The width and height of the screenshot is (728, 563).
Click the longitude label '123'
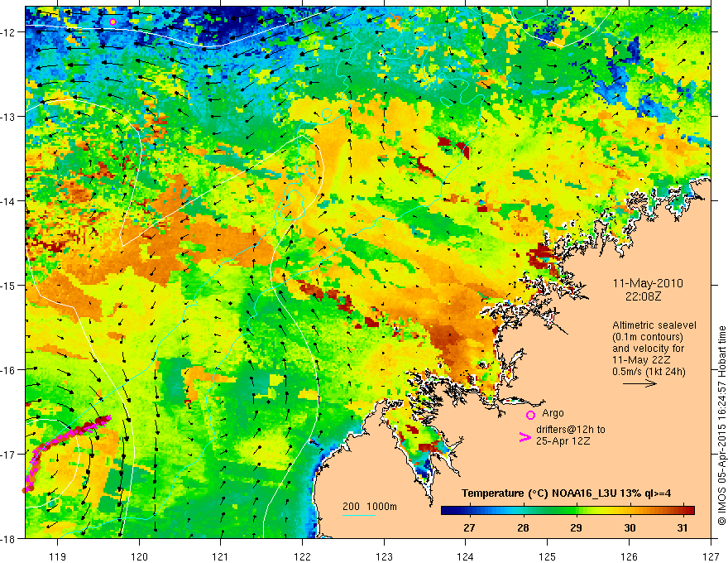(x=384, y=556)
